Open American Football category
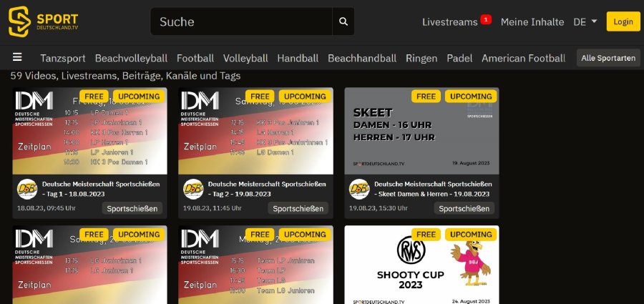This screenshot has height=304, width=644. pyautogui.click(x=524, y=59)
